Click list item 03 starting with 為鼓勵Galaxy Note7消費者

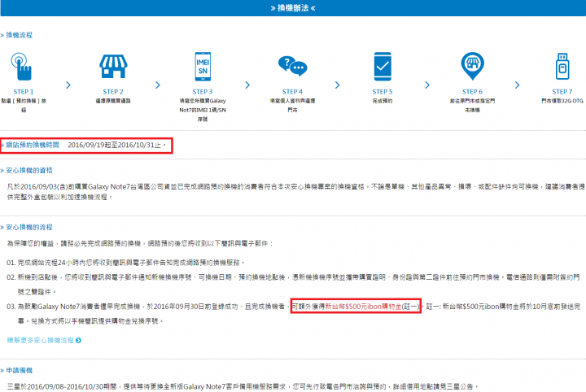[293, 314]
